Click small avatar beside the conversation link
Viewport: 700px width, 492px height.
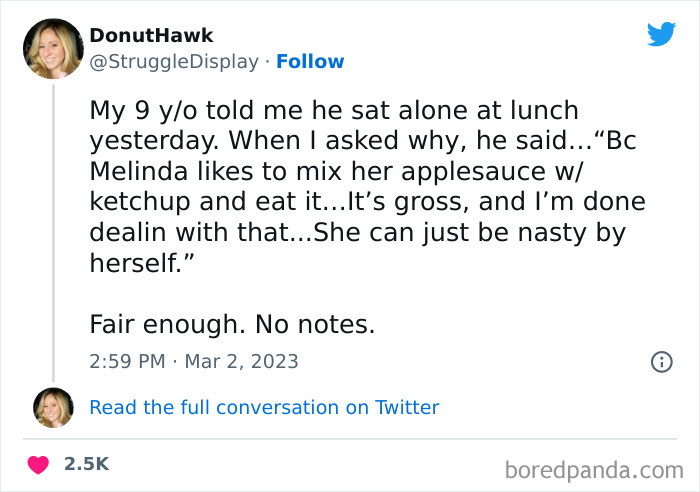click(53, 407)
